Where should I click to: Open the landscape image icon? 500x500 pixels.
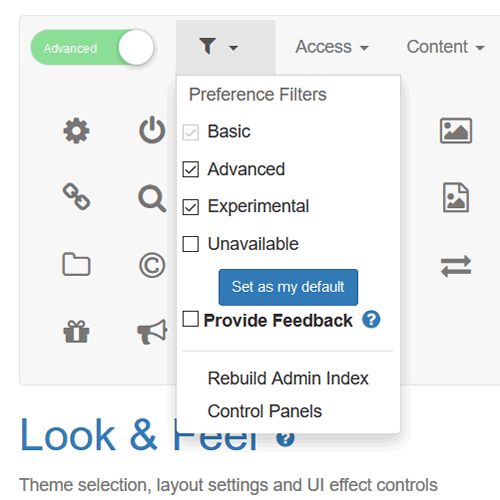pos(456,130)
